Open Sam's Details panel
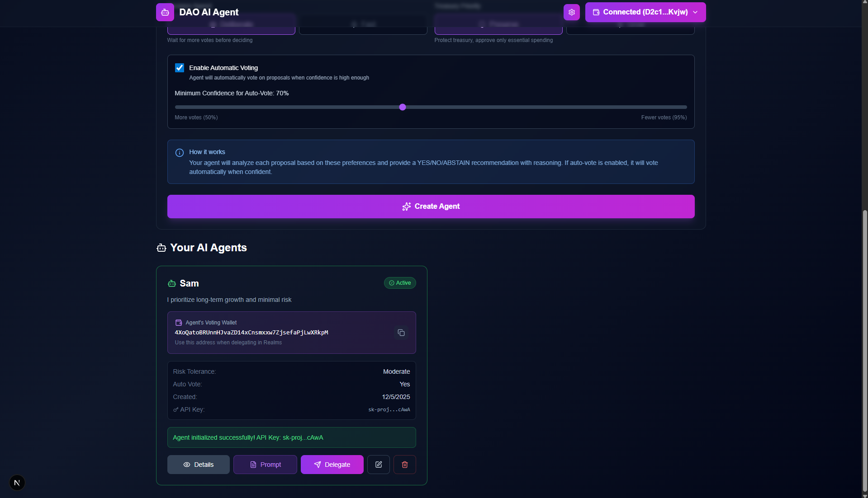The width and height of the screenshot is (868, 498). click(198, 465)
